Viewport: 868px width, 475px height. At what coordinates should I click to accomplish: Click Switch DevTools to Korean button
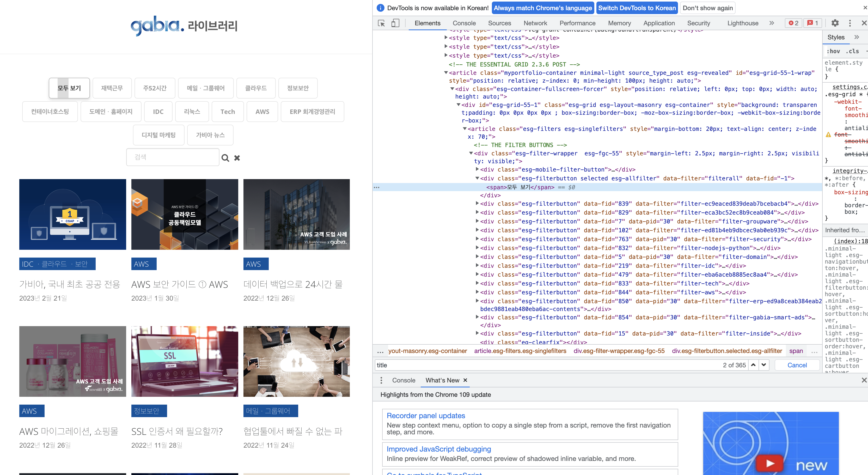click(x=637, y=8)
